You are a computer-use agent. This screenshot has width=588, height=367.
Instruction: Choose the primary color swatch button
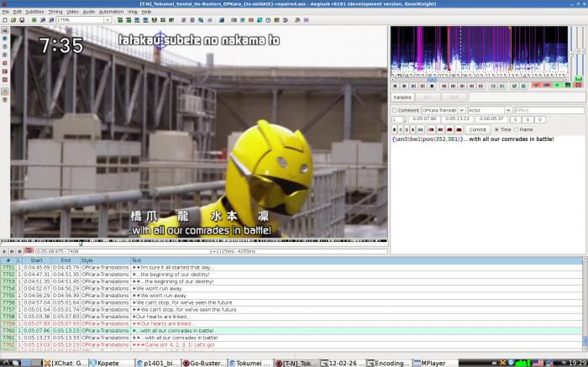coord(431,129)
